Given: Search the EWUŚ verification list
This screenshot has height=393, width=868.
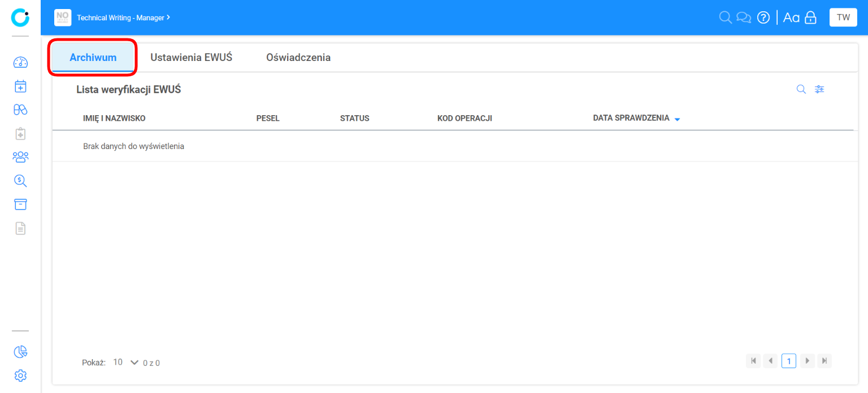Looking at the screenshot, I should [x=801, y=89].
